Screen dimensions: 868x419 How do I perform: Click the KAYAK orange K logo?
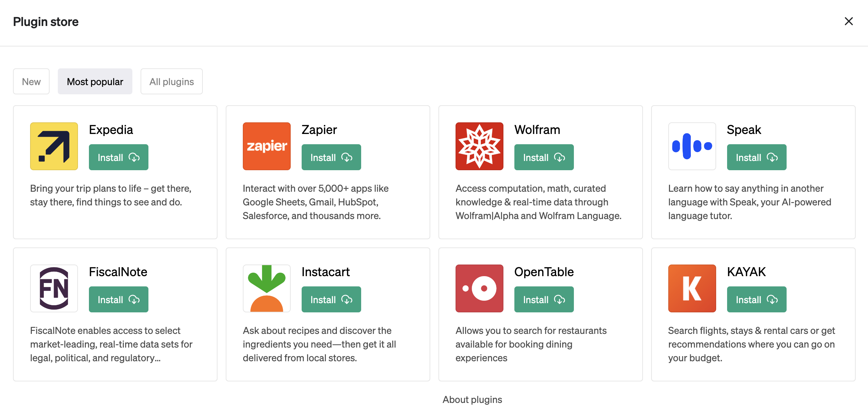point(692,288)
